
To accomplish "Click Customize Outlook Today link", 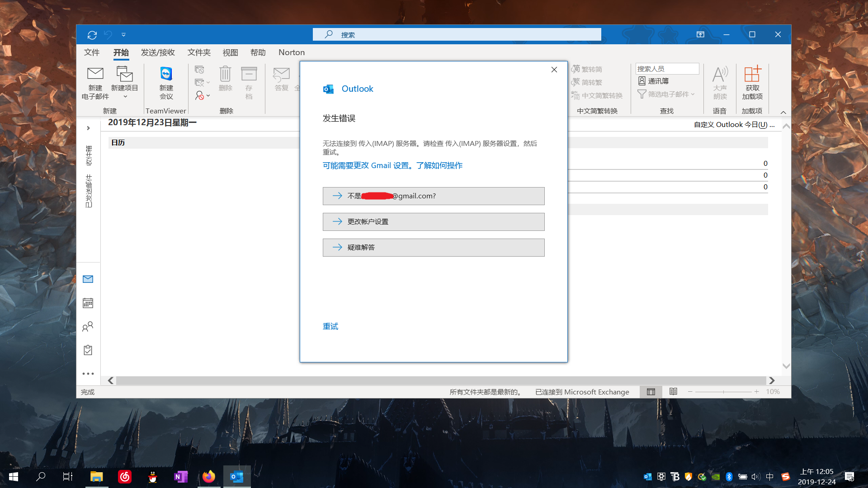I will pyautogui.click(x=734, y=125).
